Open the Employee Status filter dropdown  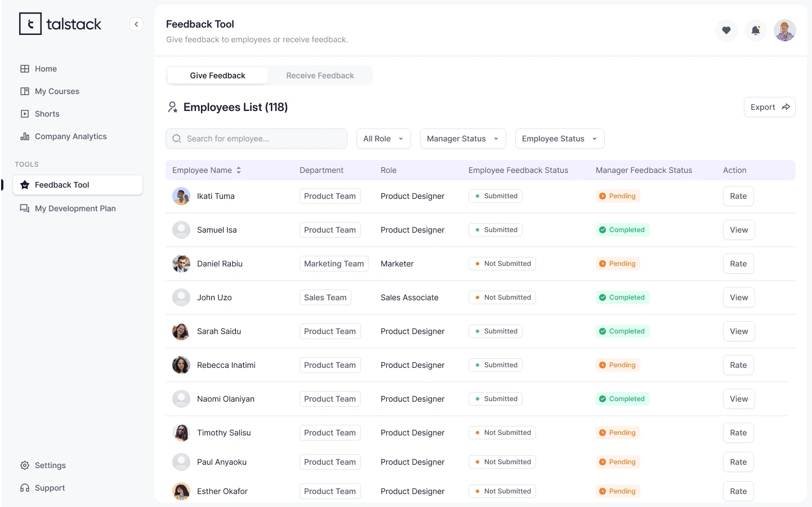point(560,139)
